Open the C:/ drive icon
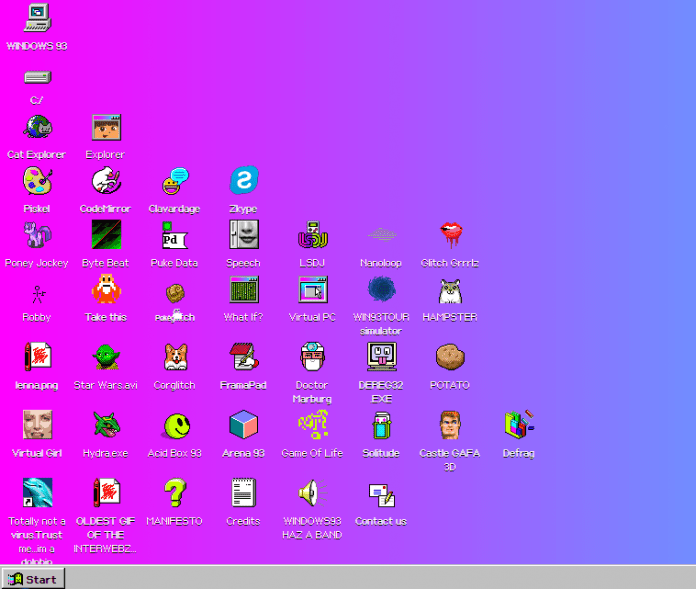The image size is (696, 589). coord(37,78)
